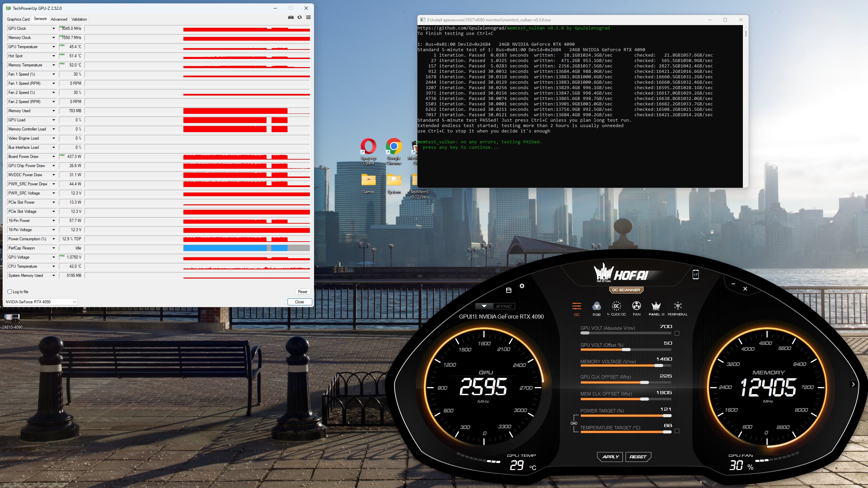Click the save profile floppy icon
Image resolution: width=868 pixels, height=488 pixels.
509,290
